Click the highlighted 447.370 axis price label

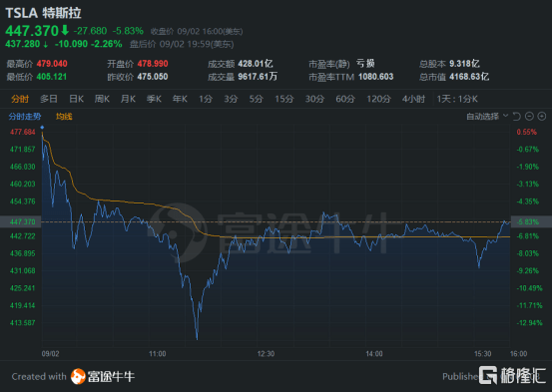[23, 222]
